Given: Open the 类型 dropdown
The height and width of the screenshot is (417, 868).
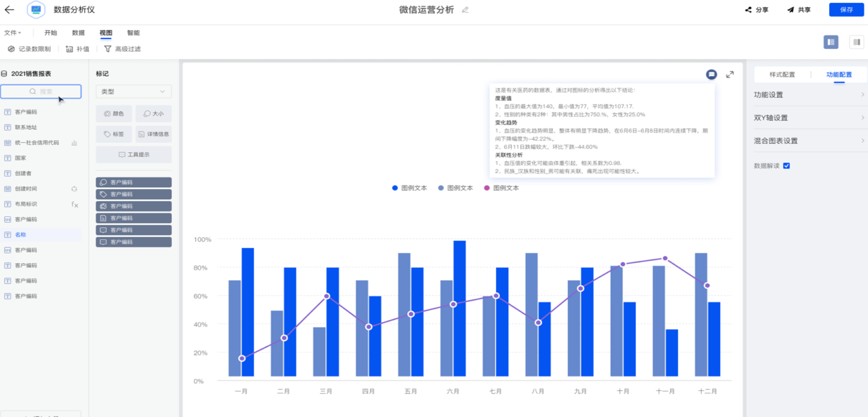Looking at the screenshot, I should pos(134,91).
